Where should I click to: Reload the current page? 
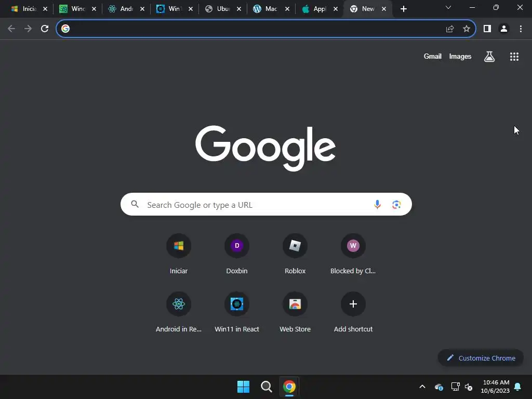click(45, 29)
